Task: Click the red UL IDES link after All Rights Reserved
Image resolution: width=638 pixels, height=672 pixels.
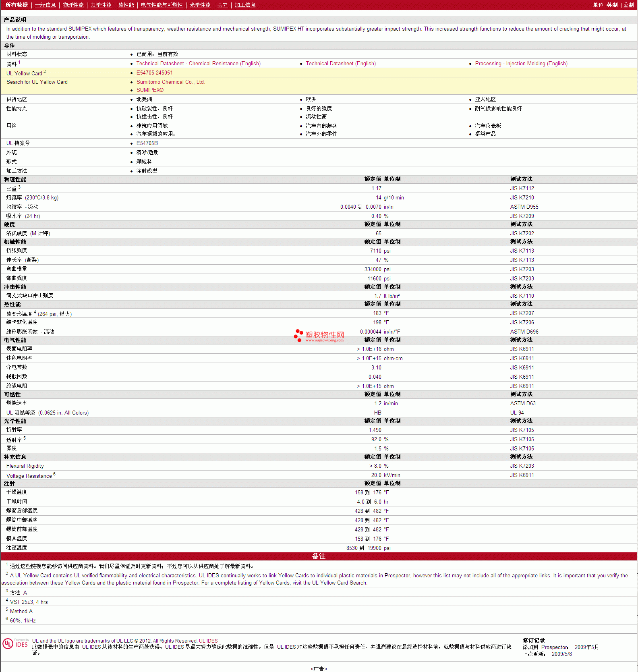Action: tap(208, 641)
